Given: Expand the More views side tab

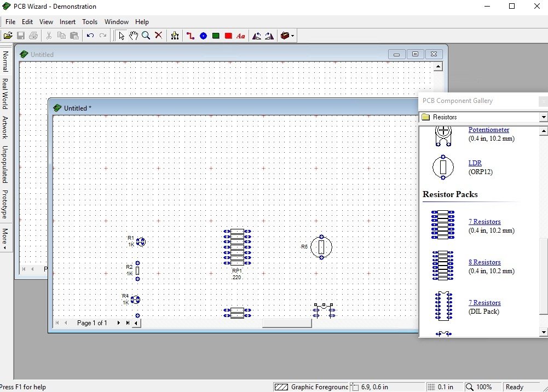Looking at the screenshot, I should coord(5,238).
